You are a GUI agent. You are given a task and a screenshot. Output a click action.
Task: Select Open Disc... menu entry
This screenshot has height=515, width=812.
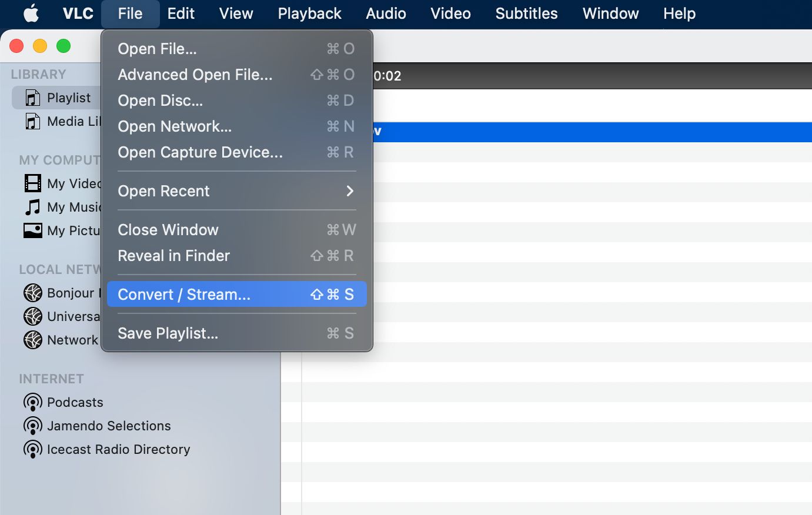237,101
